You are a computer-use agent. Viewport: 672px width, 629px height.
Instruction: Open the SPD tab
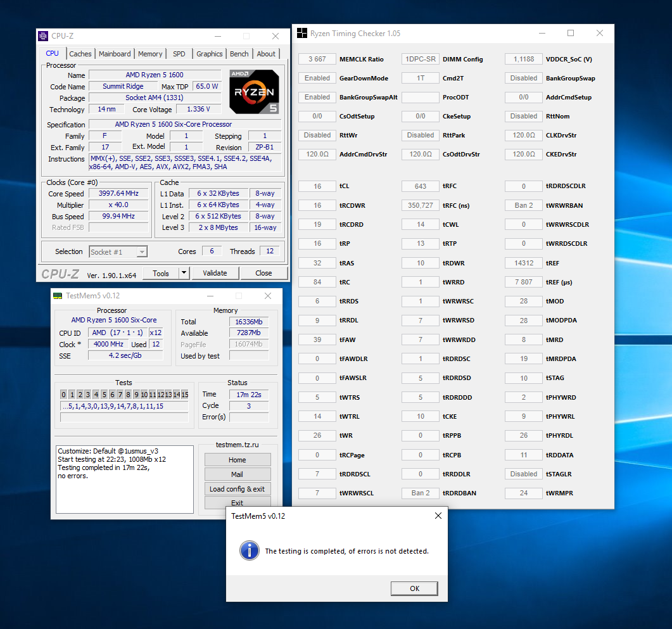[179, 54]
